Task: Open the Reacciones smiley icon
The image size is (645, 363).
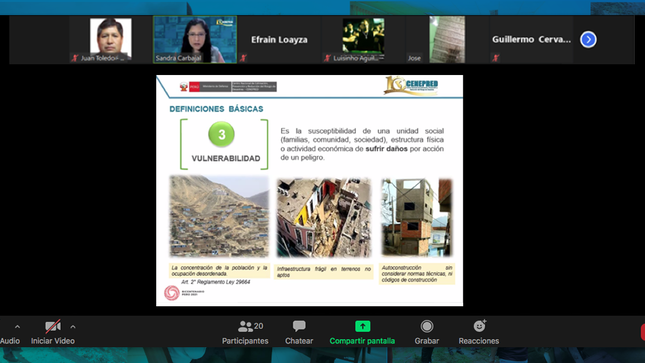Action: (479, 326)
